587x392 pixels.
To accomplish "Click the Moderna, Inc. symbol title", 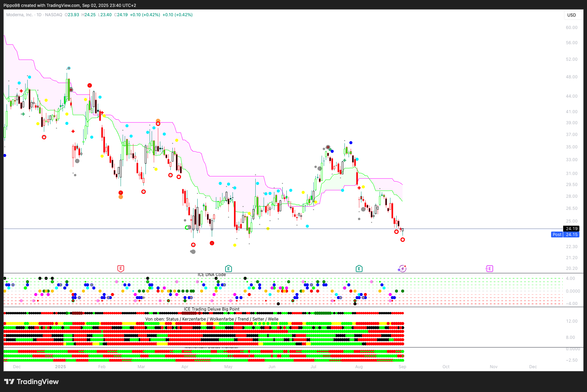I will tap(19, 15).
